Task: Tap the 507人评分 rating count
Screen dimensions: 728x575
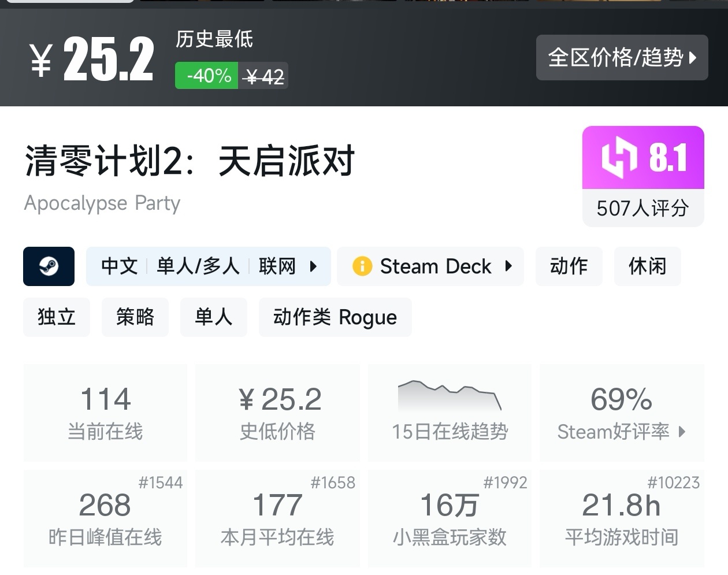Action: [643, 208]
